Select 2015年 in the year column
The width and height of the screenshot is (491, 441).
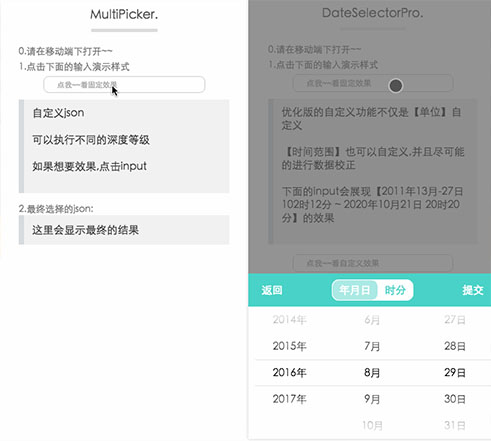289,346
